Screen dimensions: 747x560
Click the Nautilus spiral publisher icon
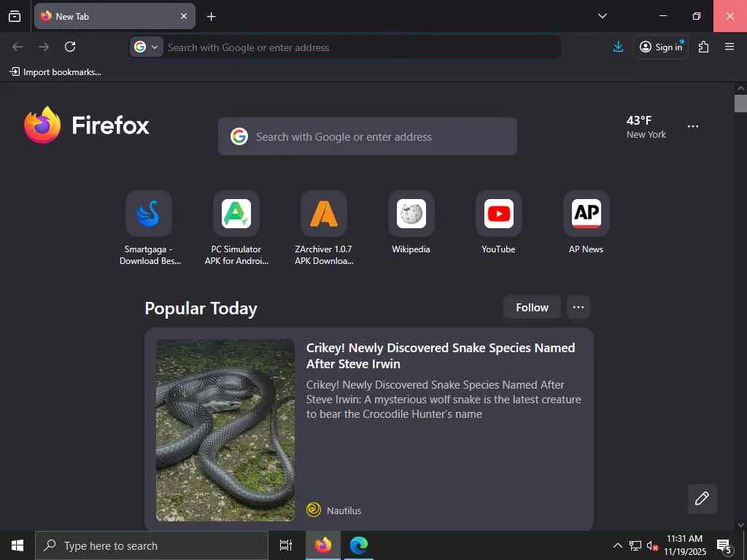[314, 510]
